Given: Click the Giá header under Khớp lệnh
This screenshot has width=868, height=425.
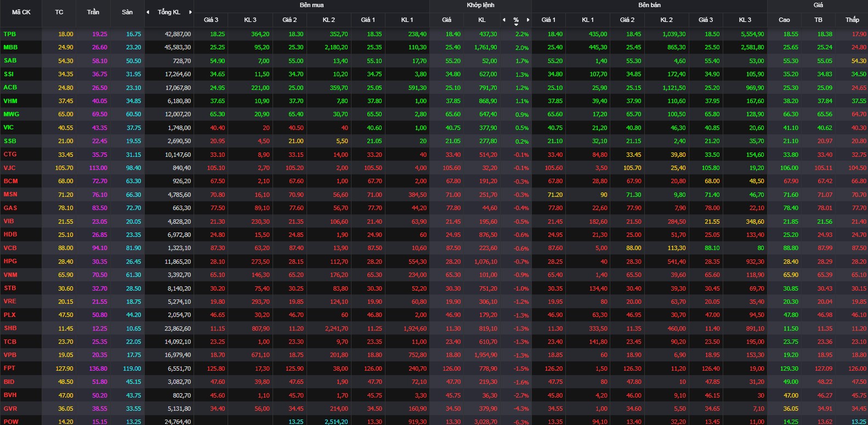Looking at the screenshot, I should tap(447, 20).
